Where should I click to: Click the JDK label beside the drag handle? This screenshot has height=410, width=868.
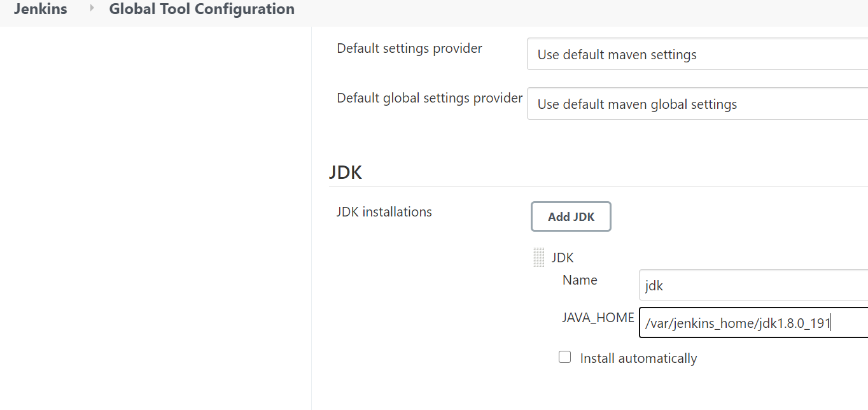[563, 258]
